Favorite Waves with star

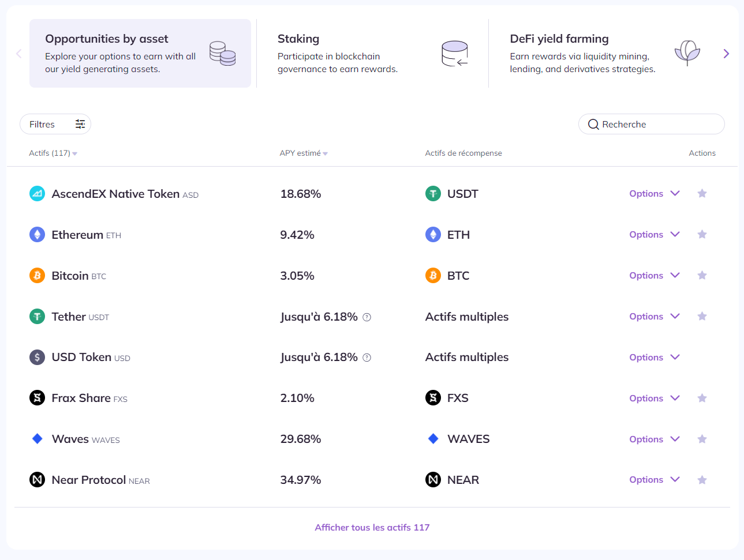[702, 439]
